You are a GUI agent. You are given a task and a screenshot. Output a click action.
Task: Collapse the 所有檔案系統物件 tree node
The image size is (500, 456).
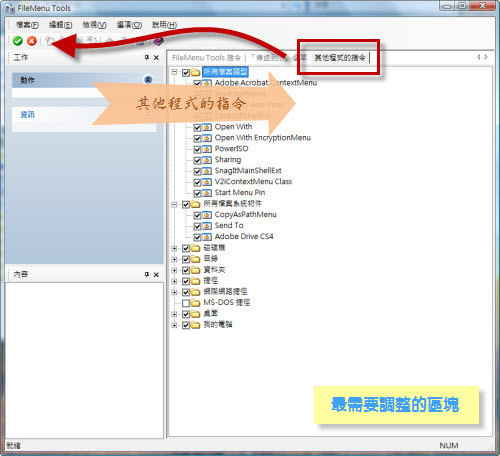point(174,204)
